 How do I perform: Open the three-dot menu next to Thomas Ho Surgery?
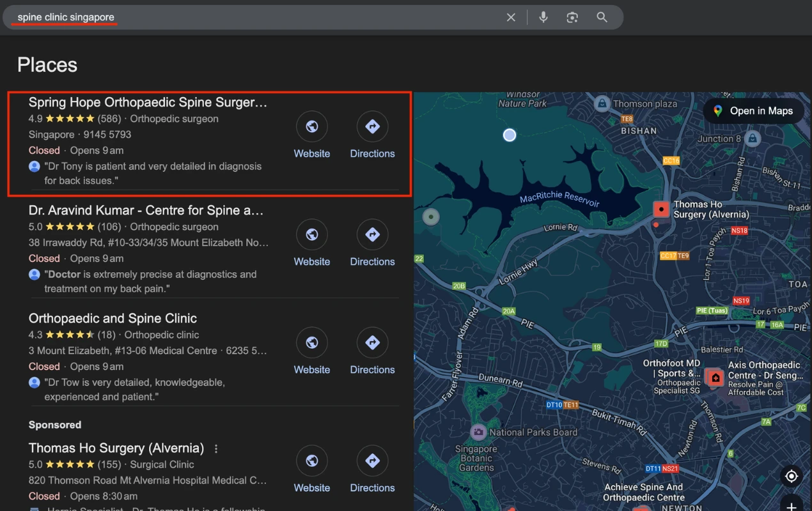216,448
